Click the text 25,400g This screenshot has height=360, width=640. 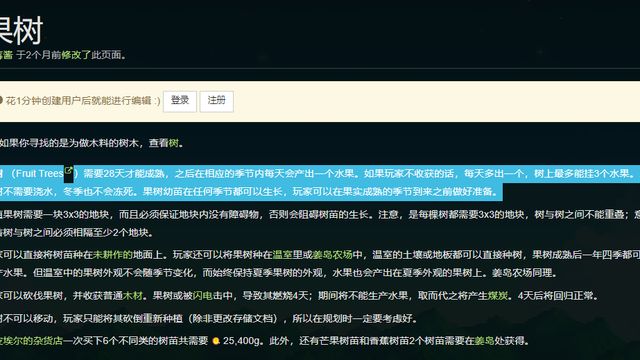[x=241, y=340]
